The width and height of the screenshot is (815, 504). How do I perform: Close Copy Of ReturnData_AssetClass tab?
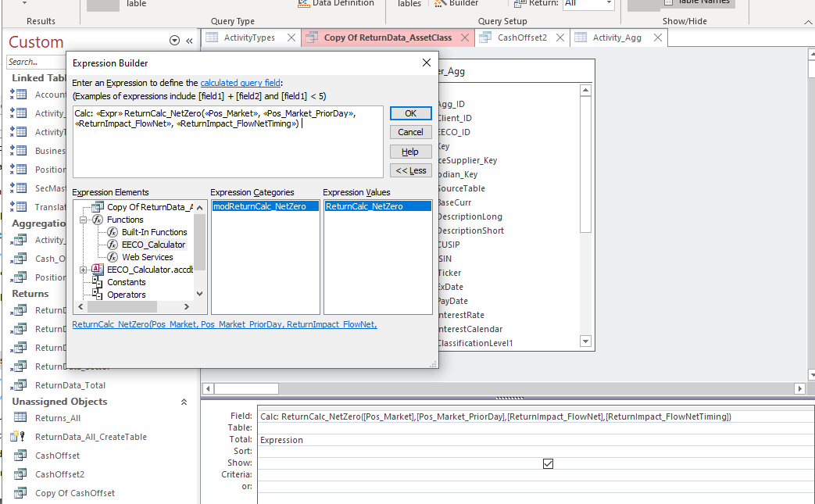coord(465,38)
